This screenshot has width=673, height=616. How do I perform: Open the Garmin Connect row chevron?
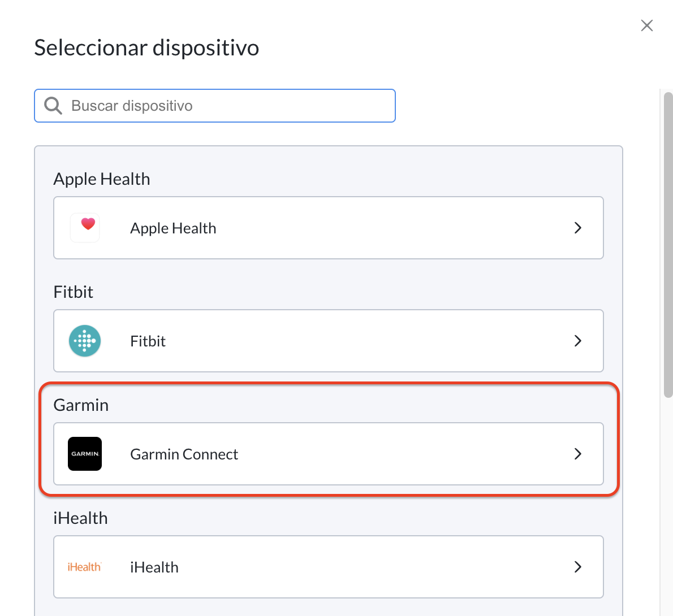tap(578, 454)
